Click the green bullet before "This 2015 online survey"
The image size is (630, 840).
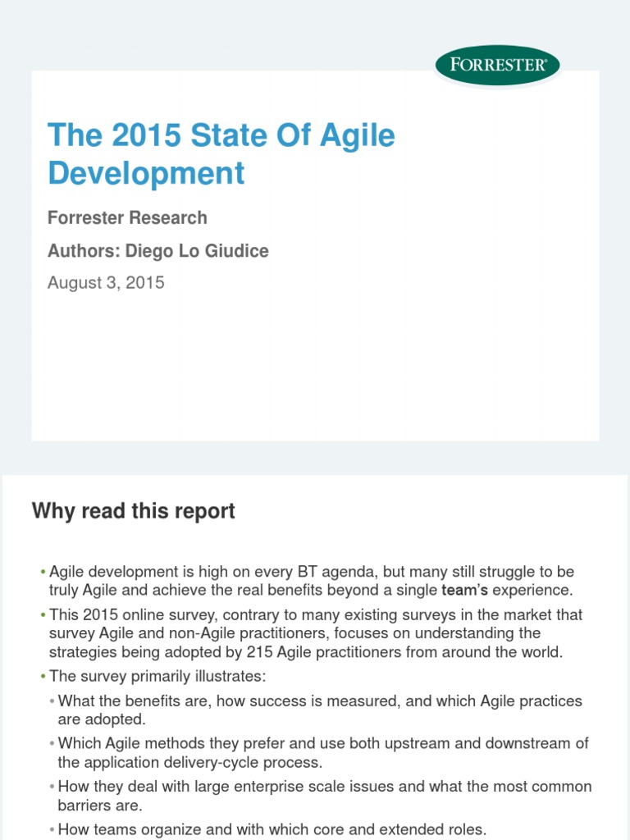coord(43,614)
